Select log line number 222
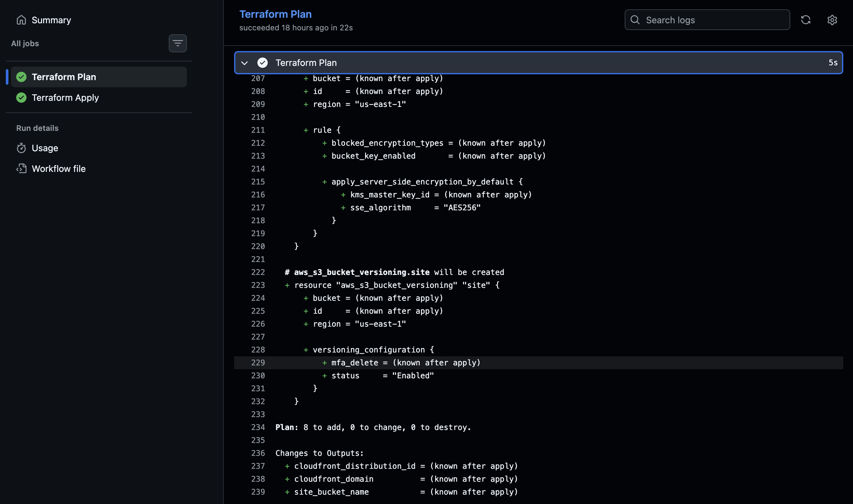 (x=258, y=272)
